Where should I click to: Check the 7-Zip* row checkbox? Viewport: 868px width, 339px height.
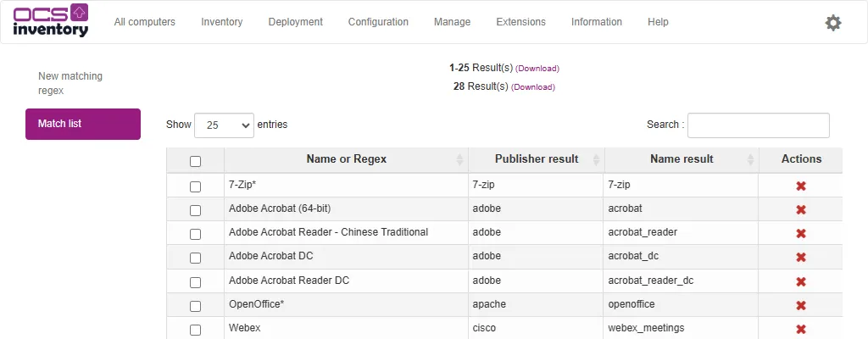[x=196, y=186]
